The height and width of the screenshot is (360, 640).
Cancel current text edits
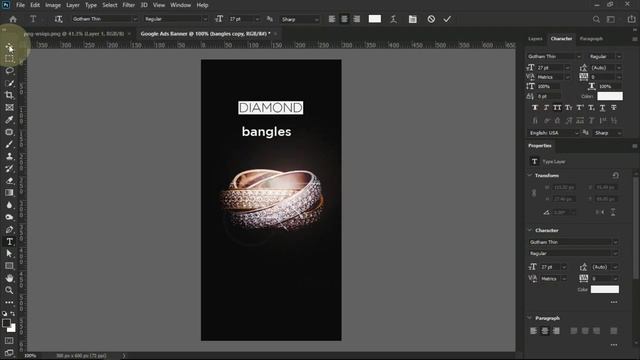click(431, 19)
